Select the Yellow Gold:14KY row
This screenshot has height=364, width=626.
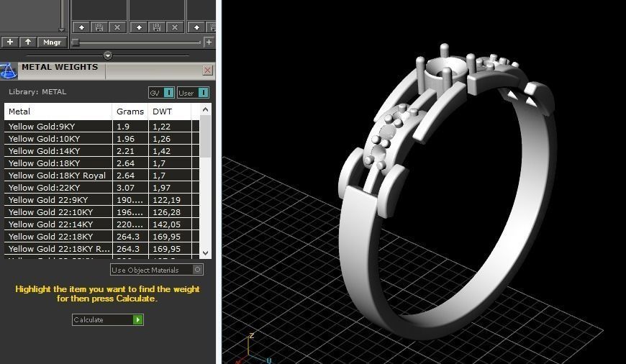pyautogui.click(x=101, y=151)
